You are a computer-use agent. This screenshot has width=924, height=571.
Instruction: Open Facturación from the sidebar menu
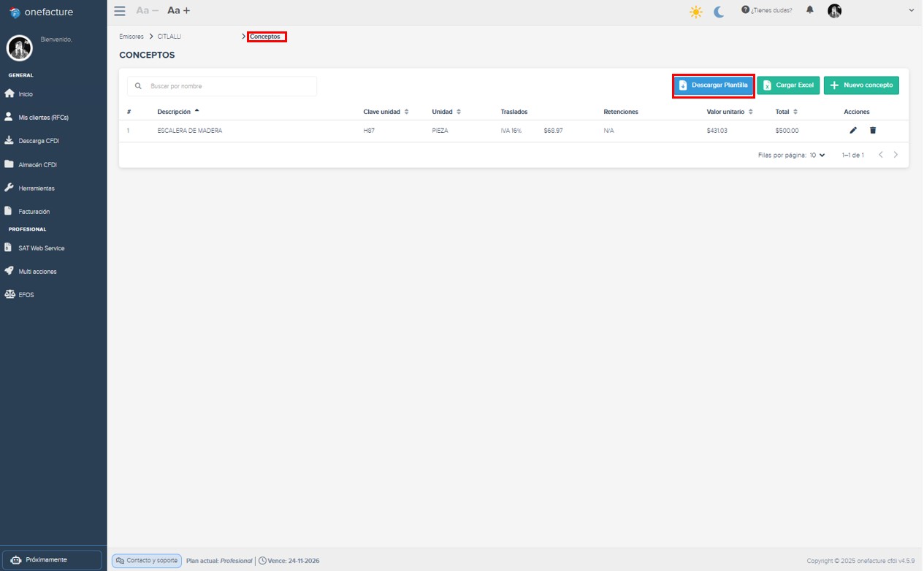point(9,211)
